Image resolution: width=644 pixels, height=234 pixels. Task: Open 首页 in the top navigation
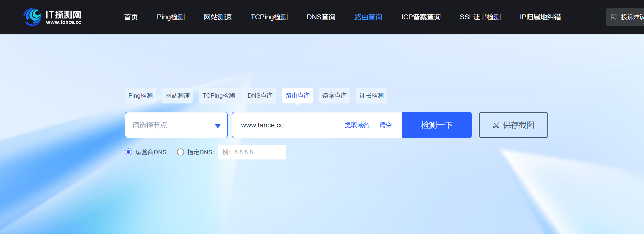pos(131,17)
